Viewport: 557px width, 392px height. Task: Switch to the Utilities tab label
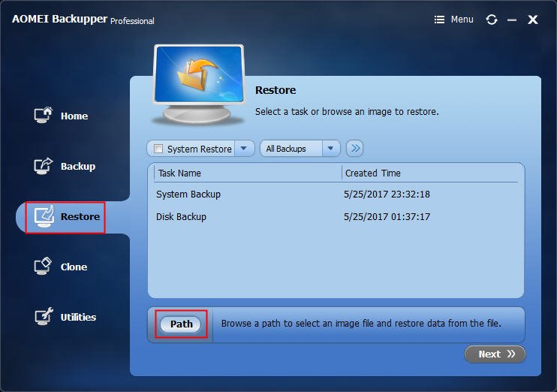(x=78, y=317)
